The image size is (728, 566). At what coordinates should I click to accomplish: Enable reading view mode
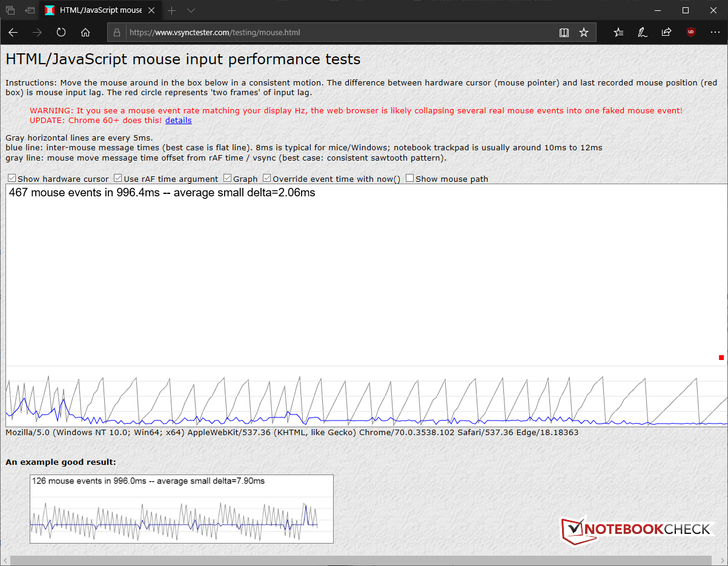point(564,33)
